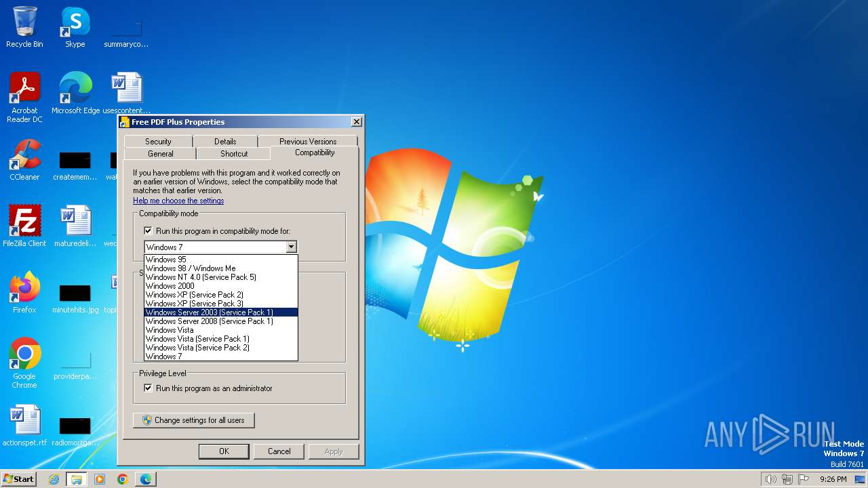Open Windows Media Player from the taskbar

point(100,479)
